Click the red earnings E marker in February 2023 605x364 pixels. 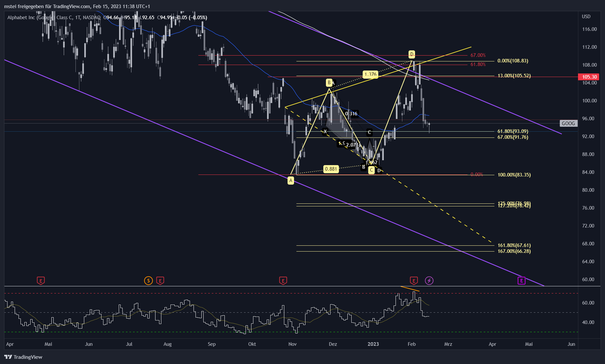(414, 280)
